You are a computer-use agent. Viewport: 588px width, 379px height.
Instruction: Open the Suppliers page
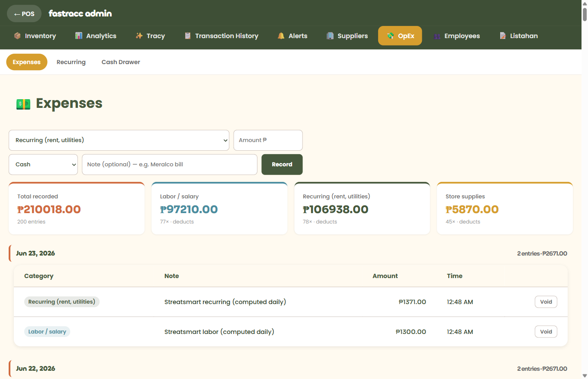point(347,36)
